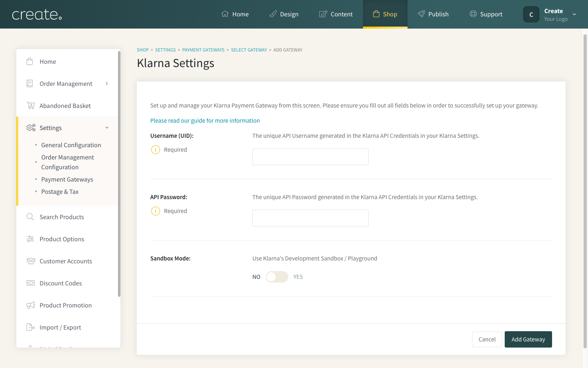Open the Design tab
The height and width of the screenshot is (368, 588).
point(284,14)
